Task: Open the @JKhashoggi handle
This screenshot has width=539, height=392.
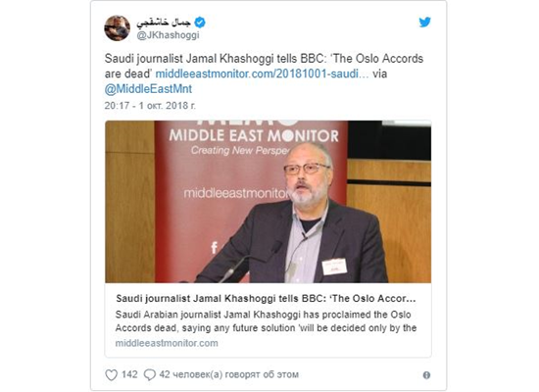Action: point(169,35)
